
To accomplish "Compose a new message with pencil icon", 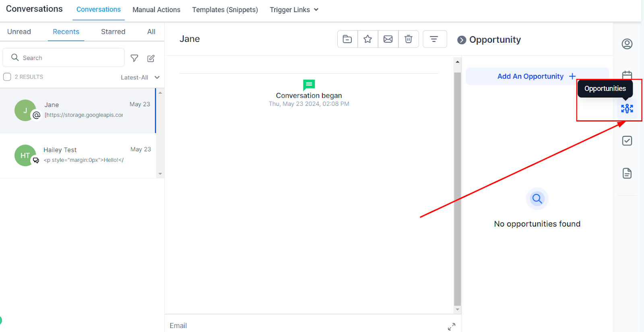I will tap(151, 58).
